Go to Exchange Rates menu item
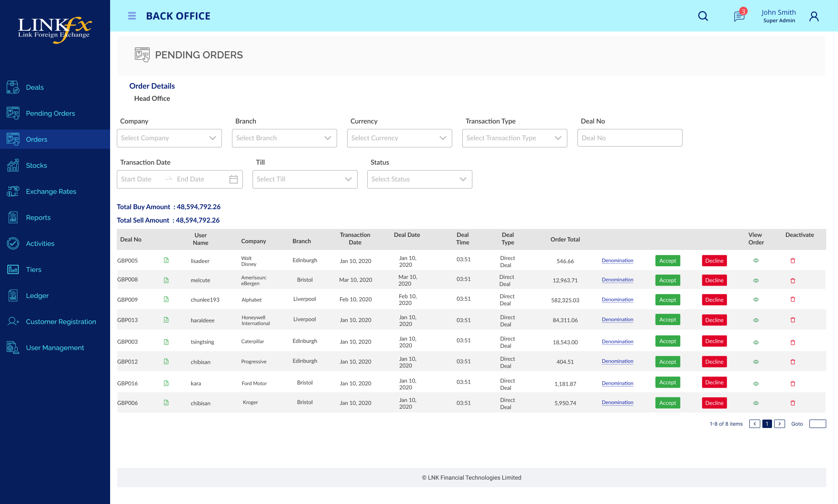 coord(51,192)
